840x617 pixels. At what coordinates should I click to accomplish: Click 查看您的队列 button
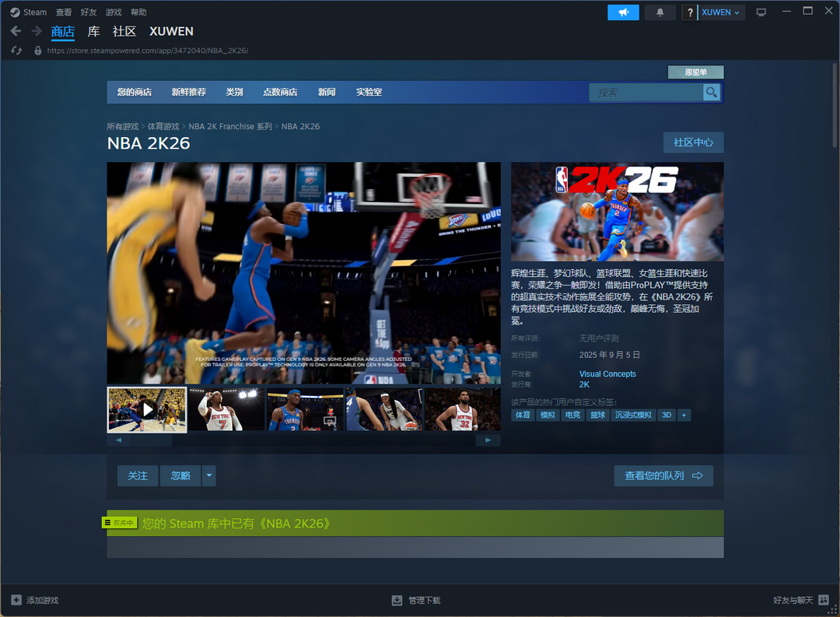(x=663, y=475)
